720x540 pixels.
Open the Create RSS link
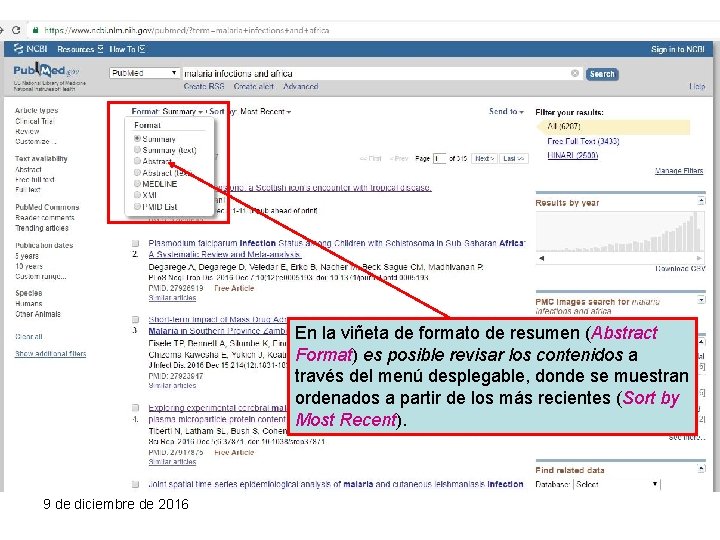(x=204, y=86)
